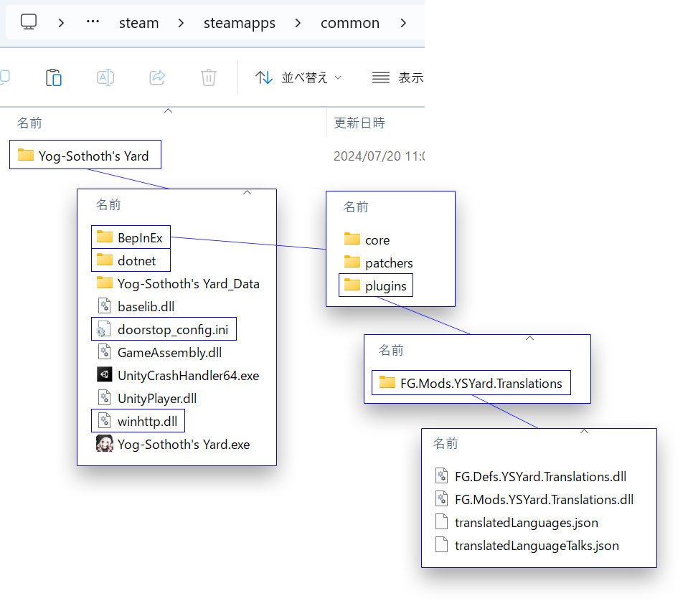Sort by 名前 column in main list
Screen dimensions: 688x616
pos(29,123)
